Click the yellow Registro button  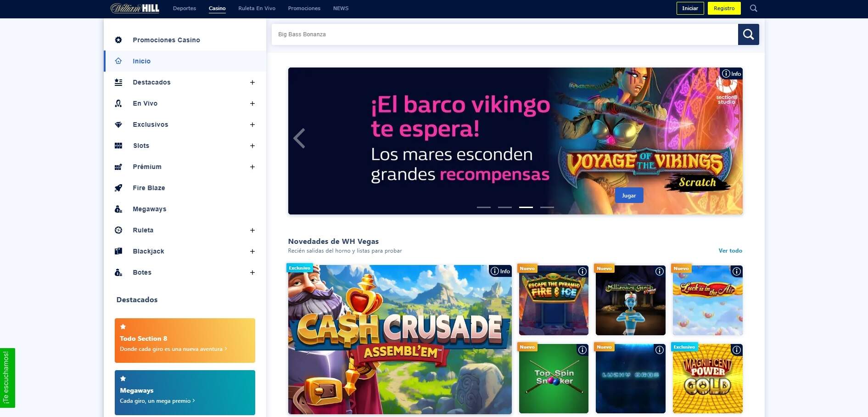724,8
